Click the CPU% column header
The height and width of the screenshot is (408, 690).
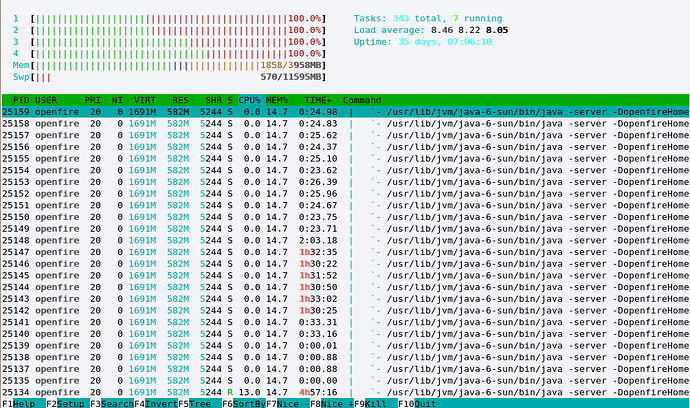(250, 100)
